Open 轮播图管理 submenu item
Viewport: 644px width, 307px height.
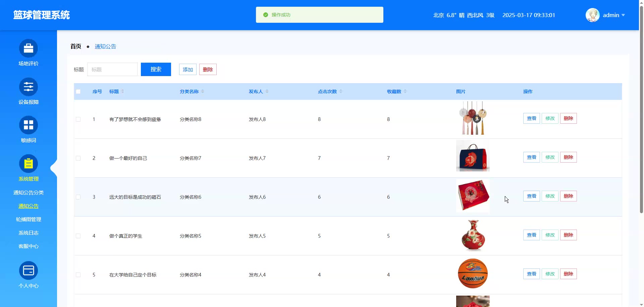[29, 220]
